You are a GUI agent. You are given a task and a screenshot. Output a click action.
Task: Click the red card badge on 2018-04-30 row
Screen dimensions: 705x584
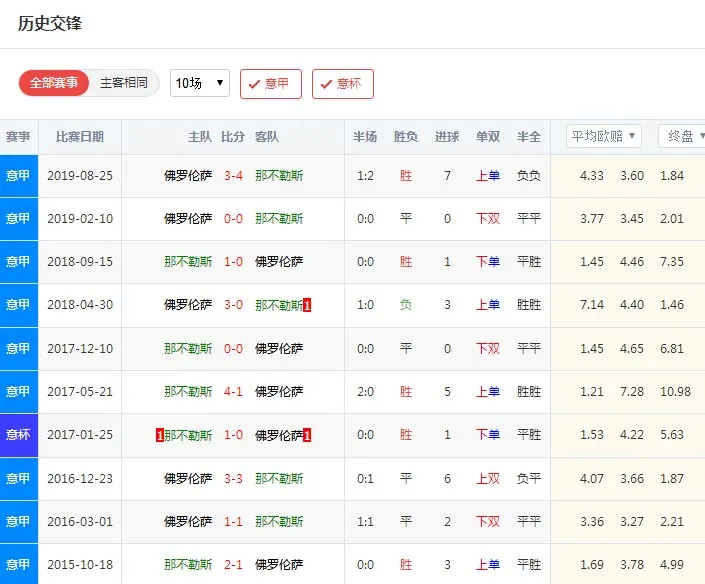(307, 306)
